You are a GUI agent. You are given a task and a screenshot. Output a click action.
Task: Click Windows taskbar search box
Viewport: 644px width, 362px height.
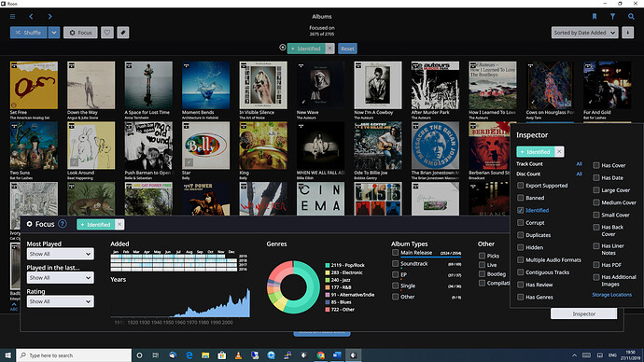[x=74, y=355]
